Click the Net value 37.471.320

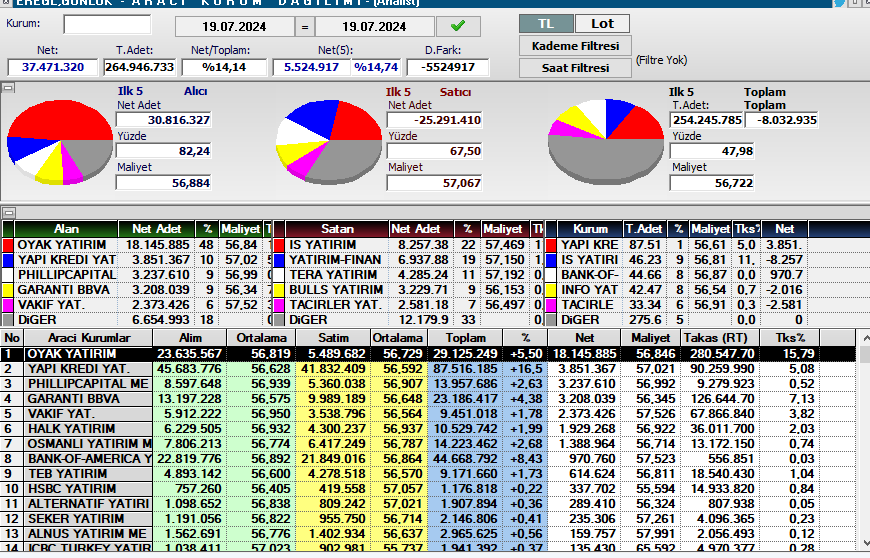[53, 67]
